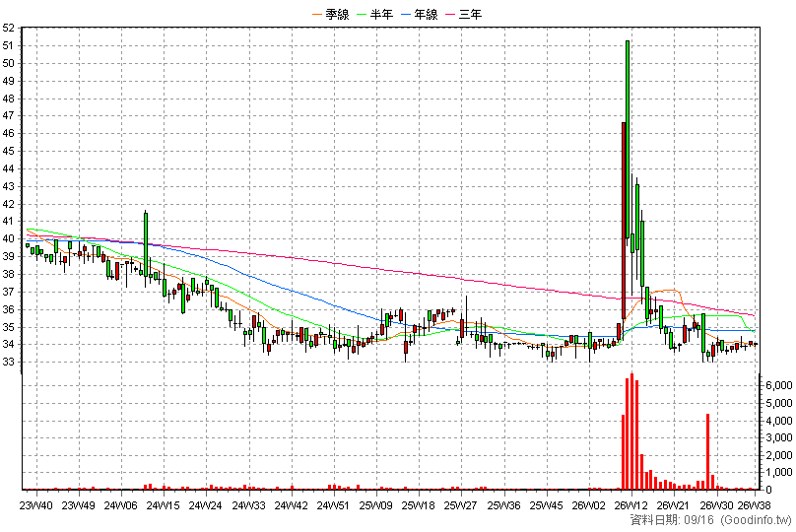Click the 三年 three-year line legend label
The height and width of the screenshot is (532, 796).
coord(470,14)
